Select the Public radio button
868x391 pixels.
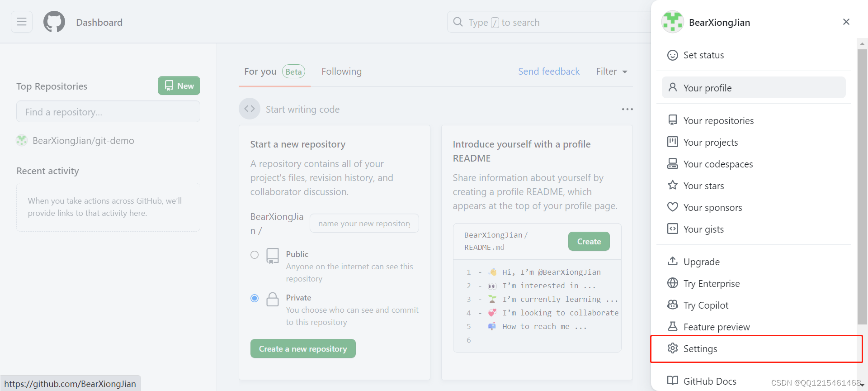coord(255,255)
